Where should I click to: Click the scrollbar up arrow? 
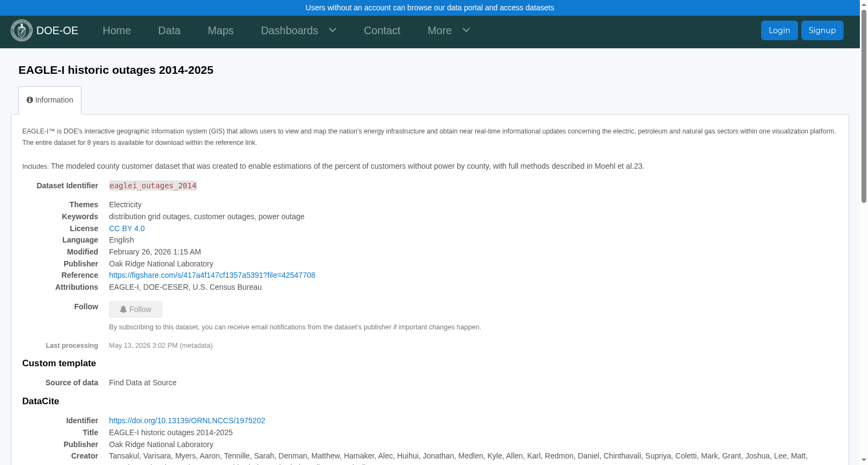pos(864,4)
